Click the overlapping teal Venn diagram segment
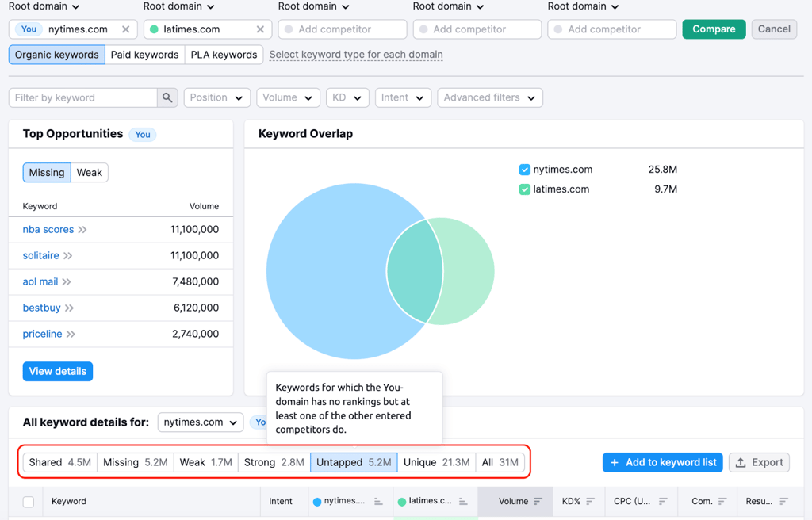 click(x=414, y=271)
